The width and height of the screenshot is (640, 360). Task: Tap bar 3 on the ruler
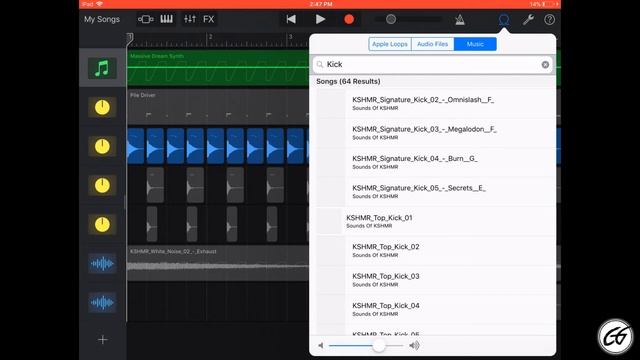click(291, 37)
